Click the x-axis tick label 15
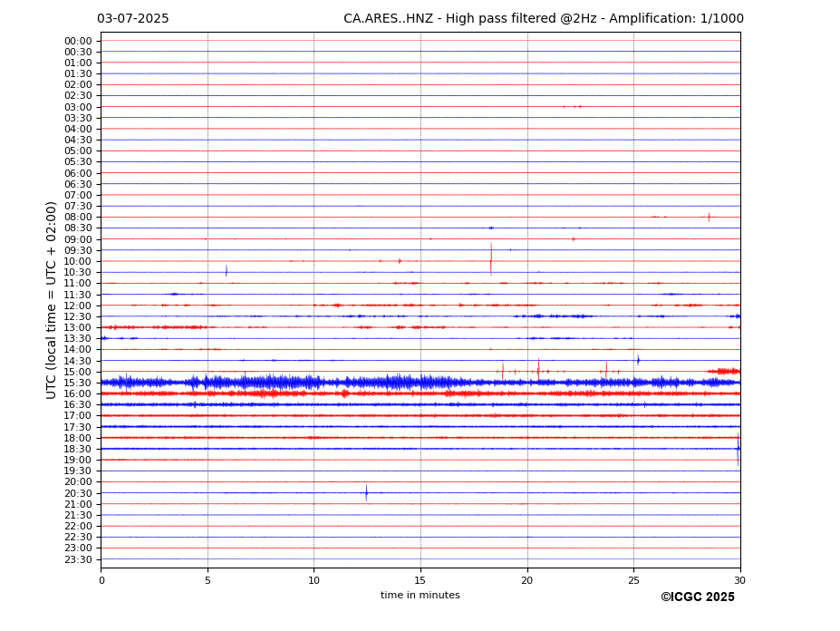Screen dimensions: 840x631 (420, 580)
